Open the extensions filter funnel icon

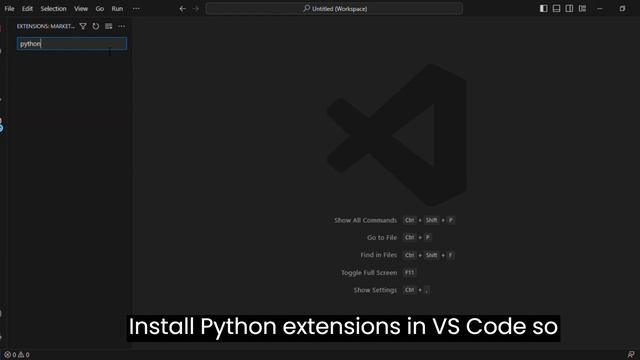pos(83,26)
